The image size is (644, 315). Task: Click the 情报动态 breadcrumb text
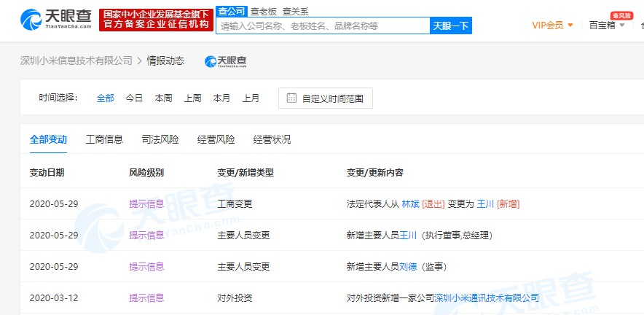point(165,61)
